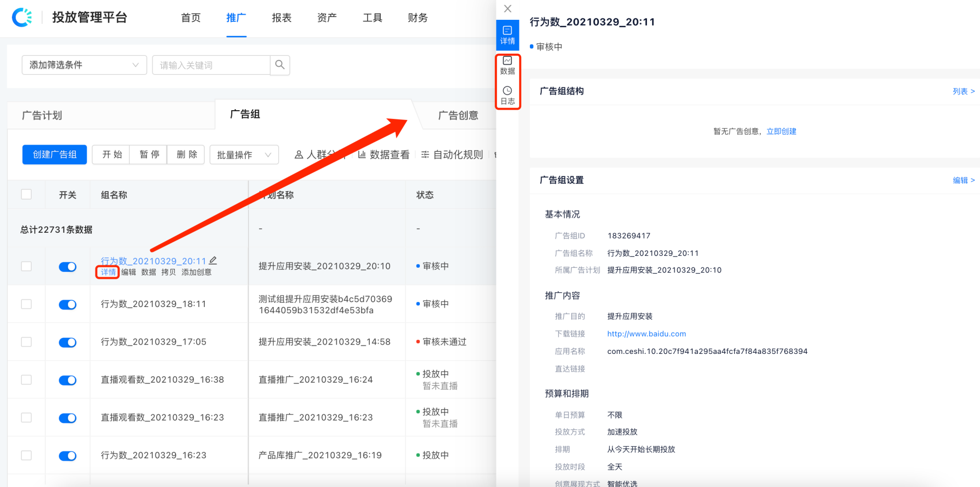Open the 报表 menu item
The height and width of the screenshot is (487, 980).
coord(281,17)
